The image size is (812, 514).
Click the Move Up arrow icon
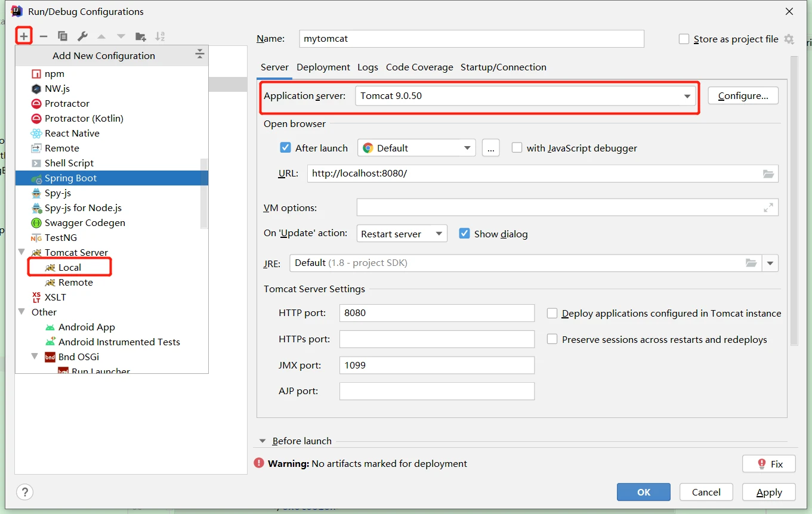[101, 36]
